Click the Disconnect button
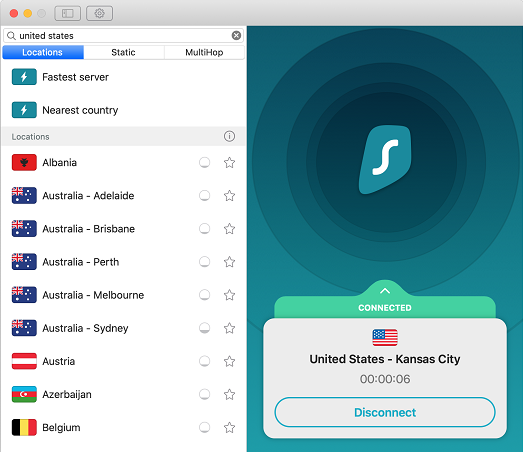 click(x=385, y=412)
